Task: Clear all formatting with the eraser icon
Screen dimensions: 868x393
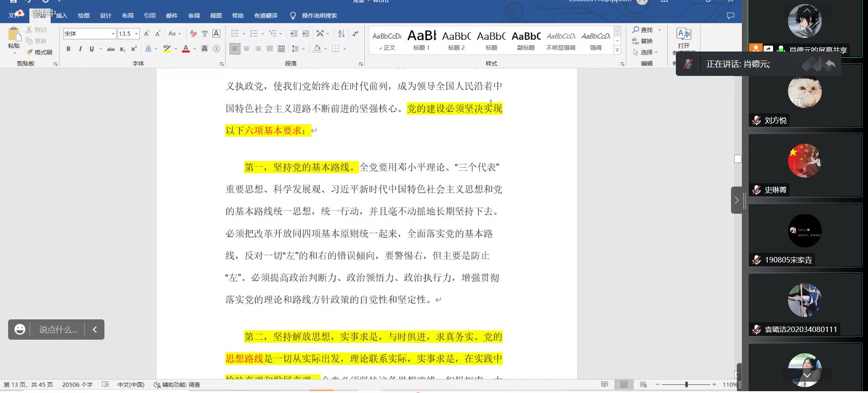Action: [x=193, y=33]
